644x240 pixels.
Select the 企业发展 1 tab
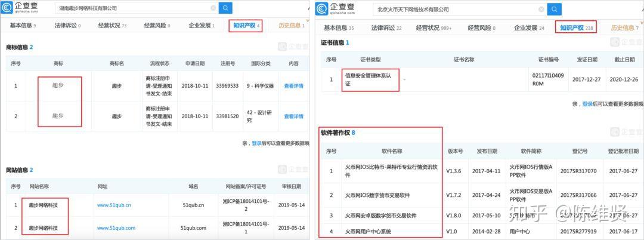202,26
